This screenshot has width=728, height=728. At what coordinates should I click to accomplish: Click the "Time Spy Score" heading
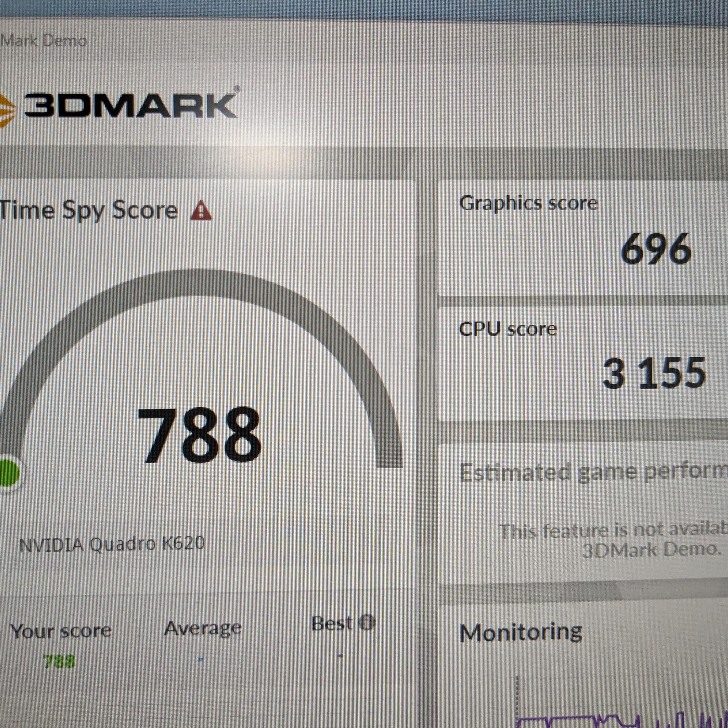(89, 211)
